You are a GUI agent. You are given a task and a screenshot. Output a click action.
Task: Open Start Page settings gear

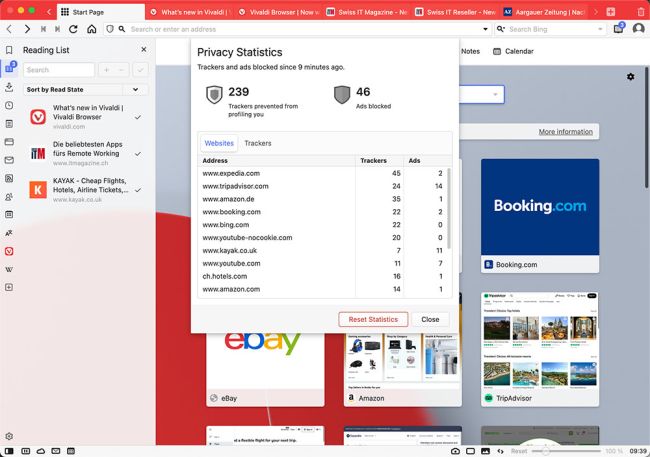click(x=631, y=77)
